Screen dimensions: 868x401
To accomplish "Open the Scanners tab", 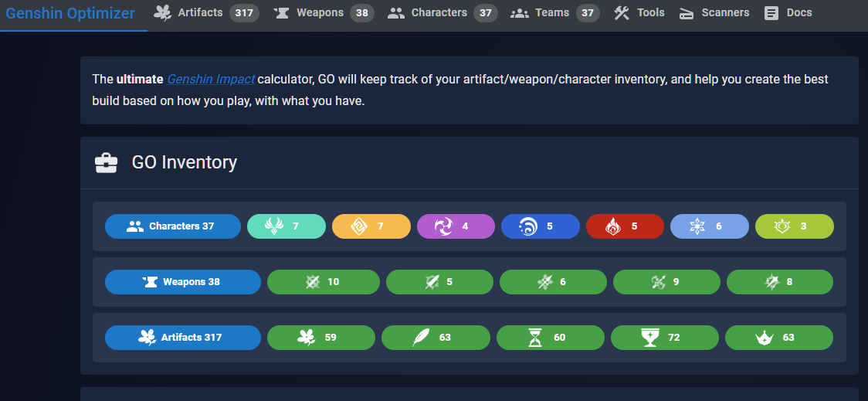I will (714, 12).
